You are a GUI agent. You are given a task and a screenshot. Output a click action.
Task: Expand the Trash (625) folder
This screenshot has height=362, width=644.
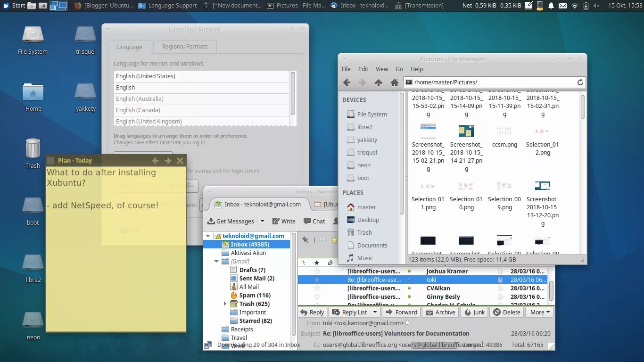coord(225,304)
